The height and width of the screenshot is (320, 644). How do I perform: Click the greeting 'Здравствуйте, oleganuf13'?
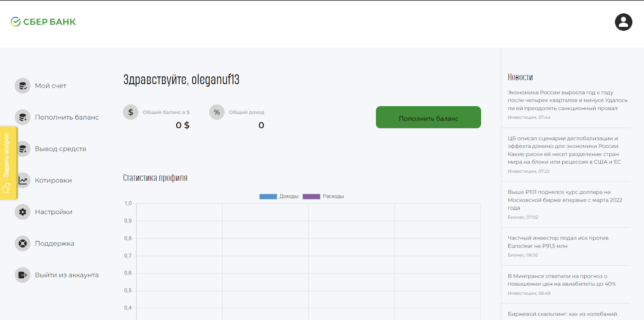[x=181, y=80]
